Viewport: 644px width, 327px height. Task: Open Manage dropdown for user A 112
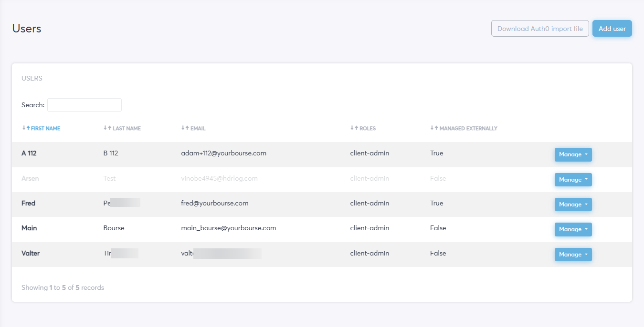pos(573,154)
